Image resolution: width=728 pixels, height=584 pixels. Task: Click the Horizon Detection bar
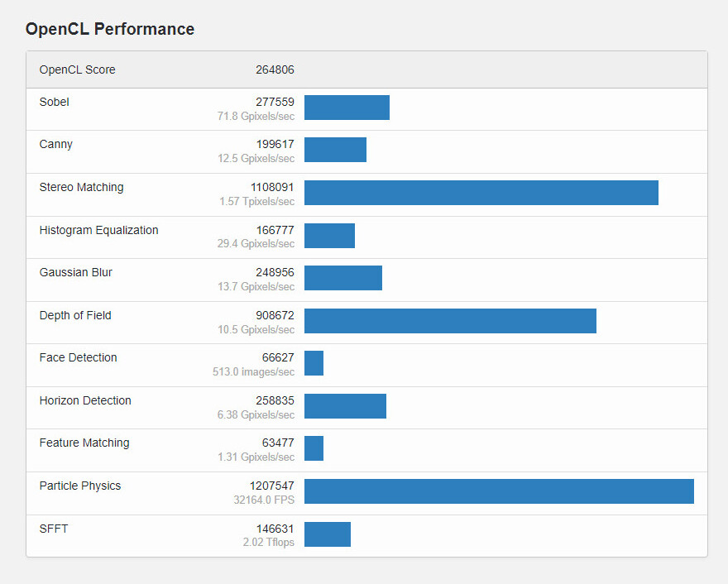[x=345, y=405]
